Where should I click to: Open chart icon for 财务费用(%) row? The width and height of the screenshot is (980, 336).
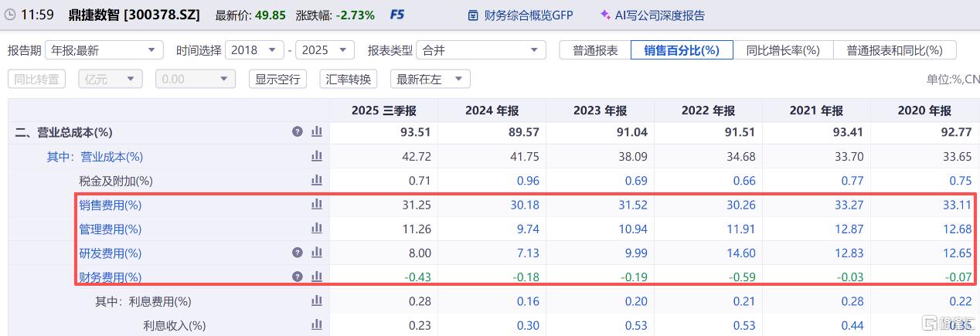[316, 277]
